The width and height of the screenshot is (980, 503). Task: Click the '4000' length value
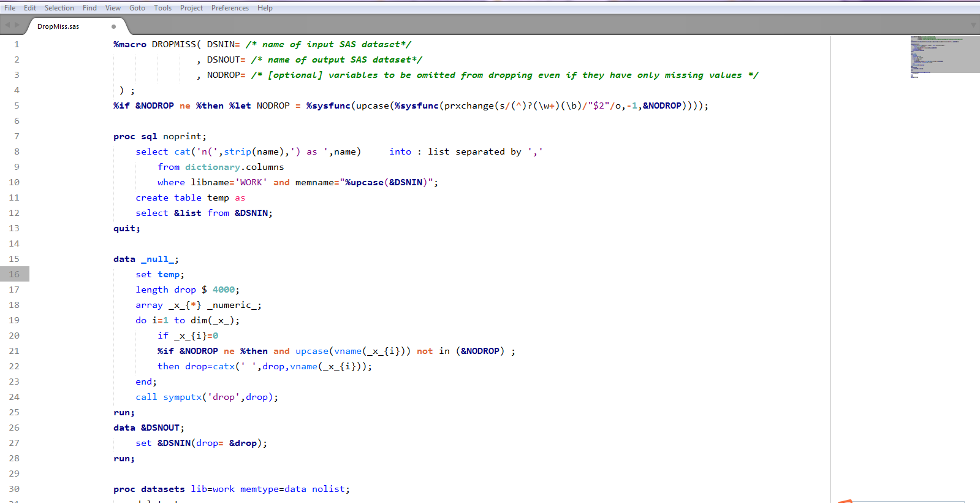(224, 290)
